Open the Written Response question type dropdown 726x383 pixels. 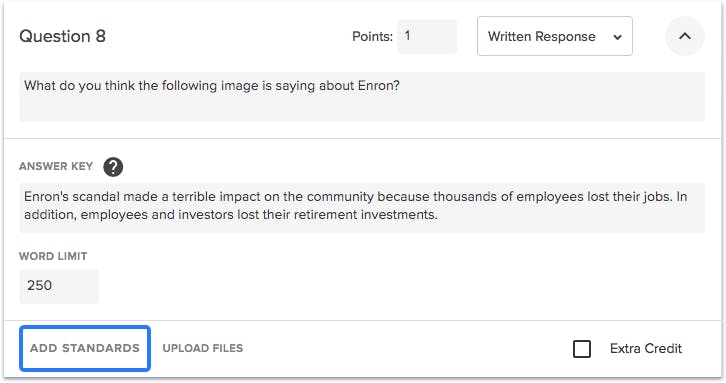pyautogui.click(x=555, y=36)
